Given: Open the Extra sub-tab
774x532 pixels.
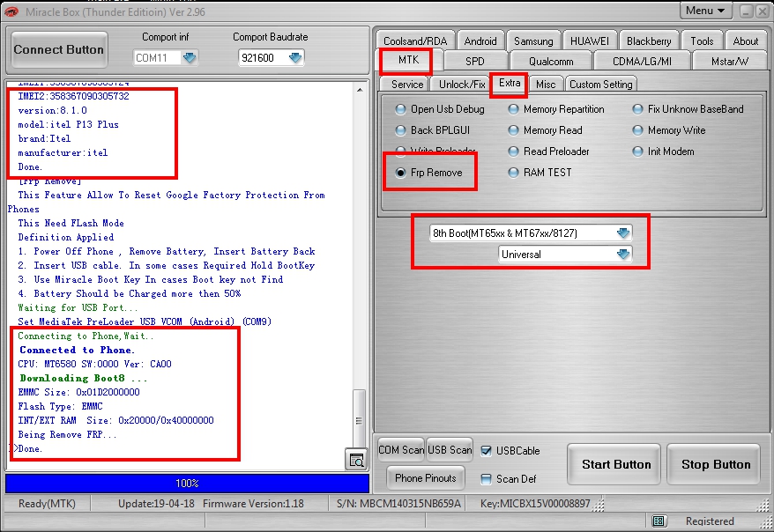Looking at the screenshot, I should tap(510, 83).
